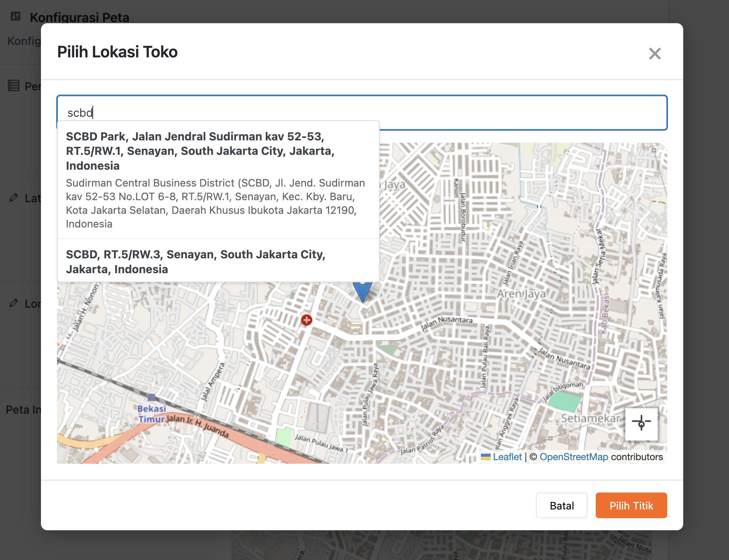
Task: Click the Setiamekar label on map
Action: 590,418
